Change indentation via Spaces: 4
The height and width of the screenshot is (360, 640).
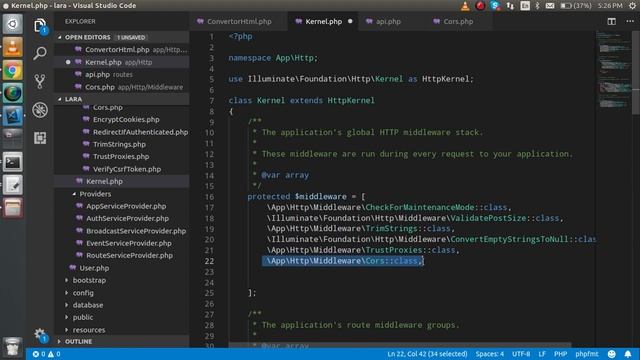point(489,354)
